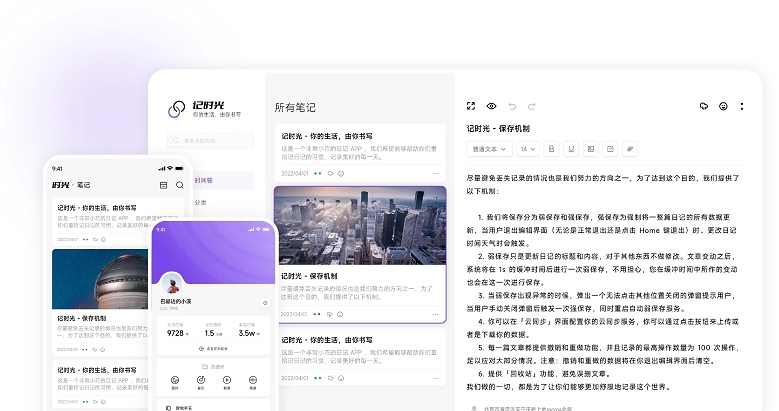779x411 pixels.
Task: Click the mood icon on the phone 保存机制 card
Action: [103, 349]
